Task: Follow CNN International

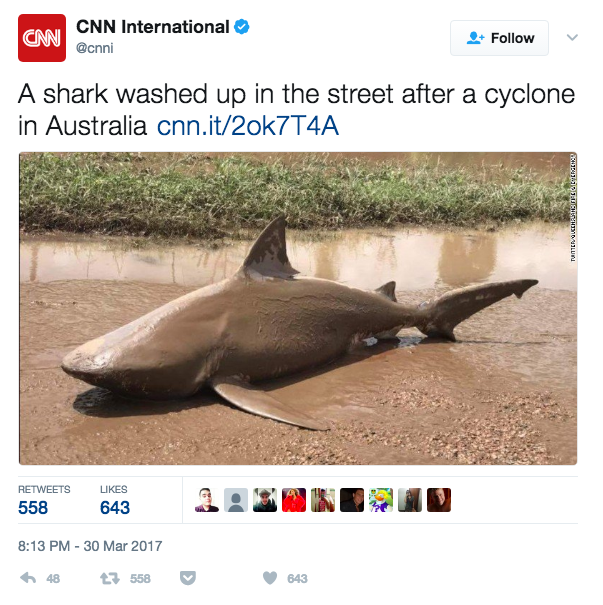Action: (499, 38)
